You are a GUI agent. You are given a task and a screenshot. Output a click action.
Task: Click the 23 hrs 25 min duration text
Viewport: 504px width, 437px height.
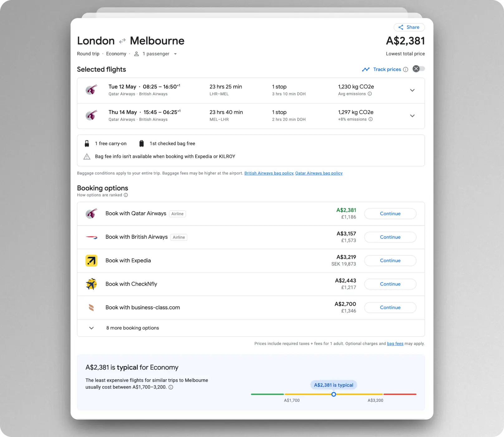point(226,87)
